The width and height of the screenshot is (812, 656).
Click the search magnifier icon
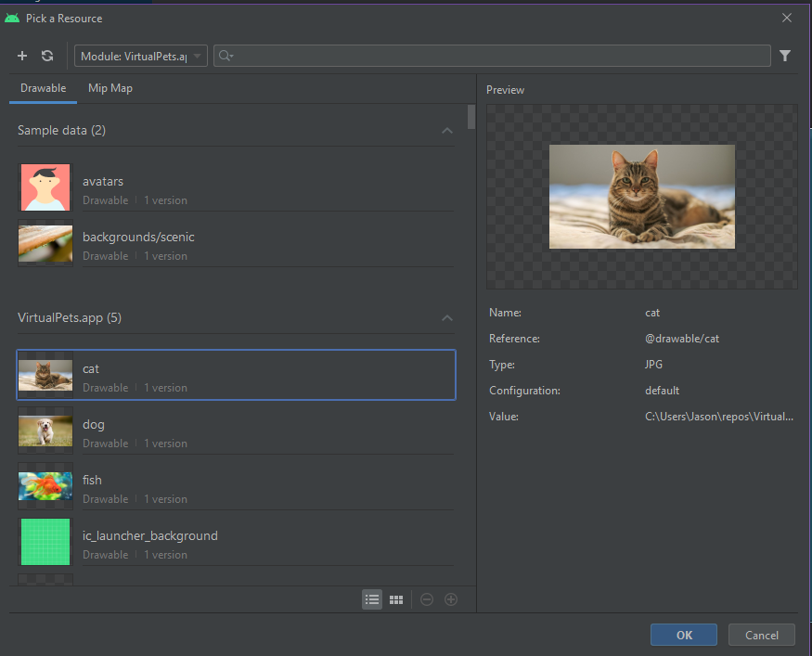[225, 56]
